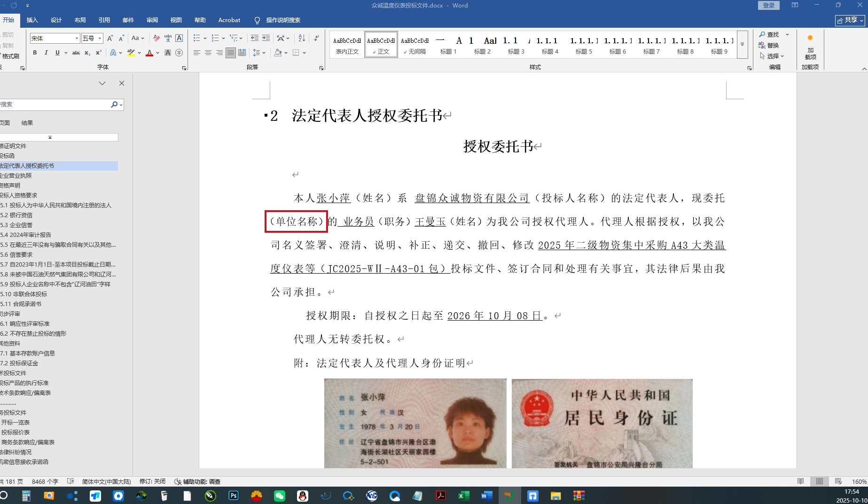This screenshot has height=504, width=868.
Task: Decrease the paragraph indent
Action: [x=255, y=38]
